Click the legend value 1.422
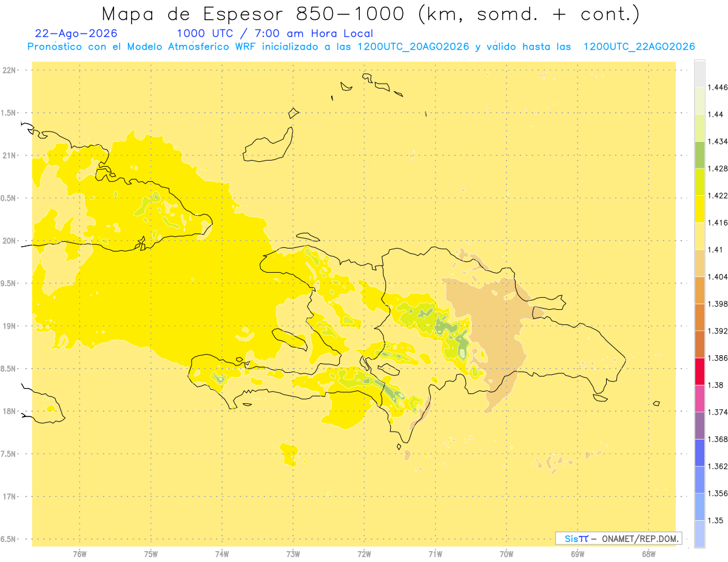Image resolution: width=728 pixels, height=562 pixels. 718,196
